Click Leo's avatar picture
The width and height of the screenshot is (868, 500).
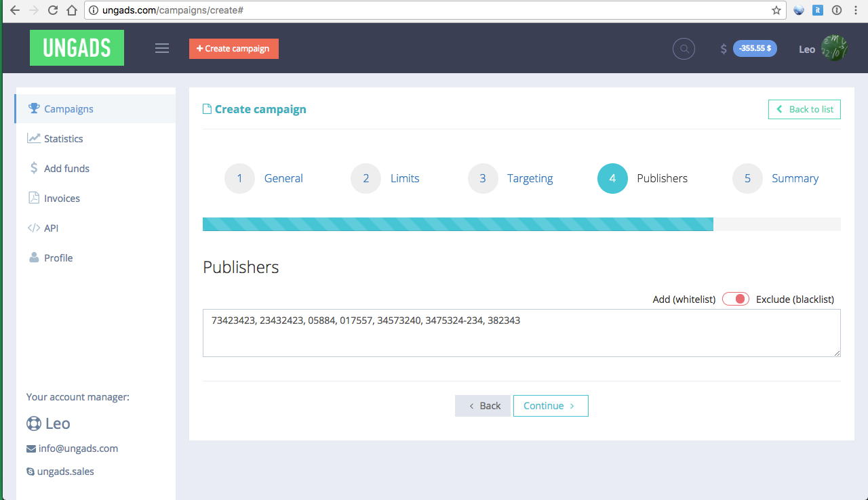click(x=834, y=49)
